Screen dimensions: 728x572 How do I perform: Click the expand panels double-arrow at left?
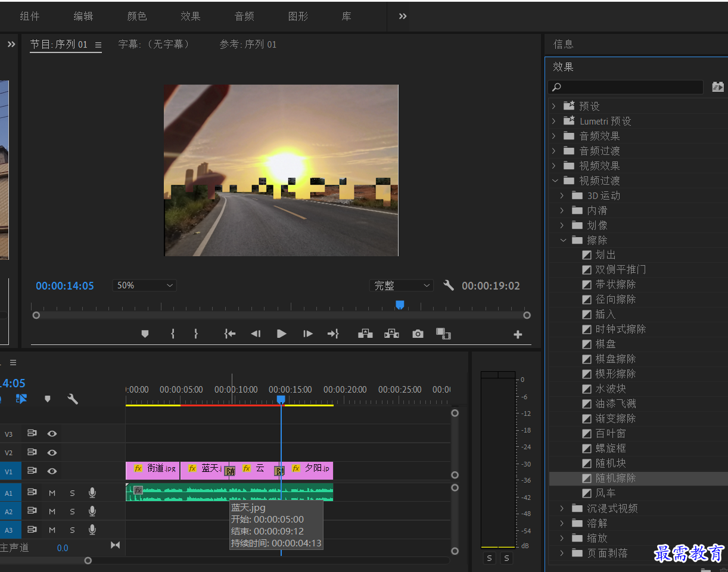11,44
